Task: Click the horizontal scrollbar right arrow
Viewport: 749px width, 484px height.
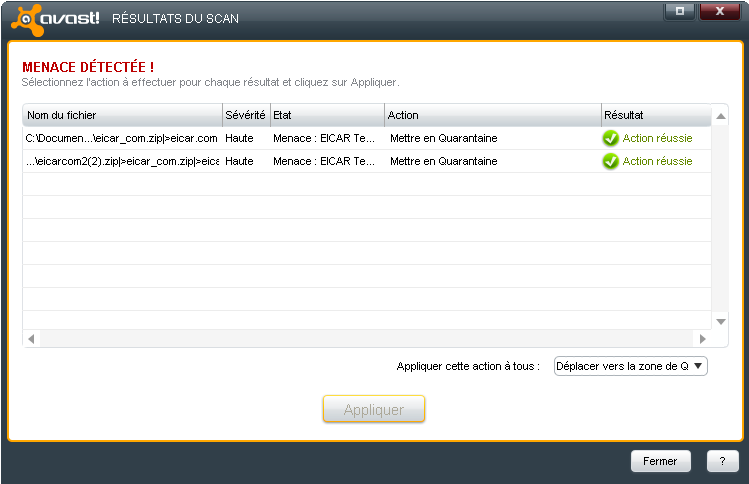Action: point(702,339)
